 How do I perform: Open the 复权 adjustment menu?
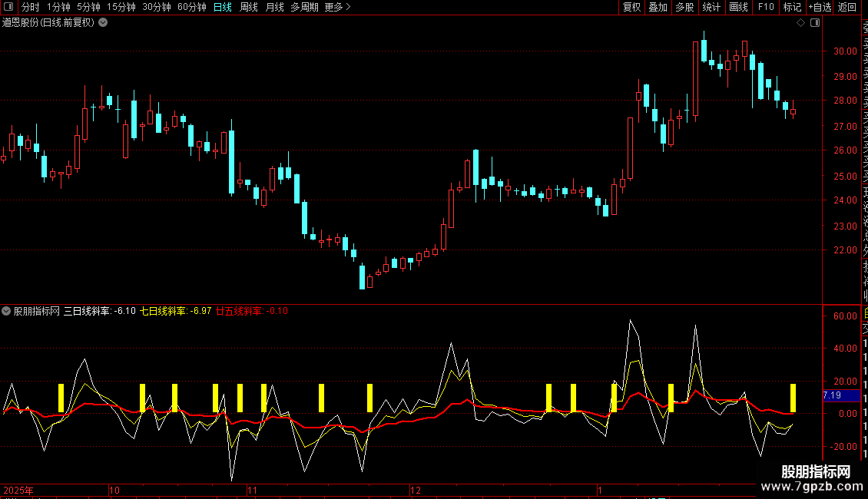[x=631, y=7]
